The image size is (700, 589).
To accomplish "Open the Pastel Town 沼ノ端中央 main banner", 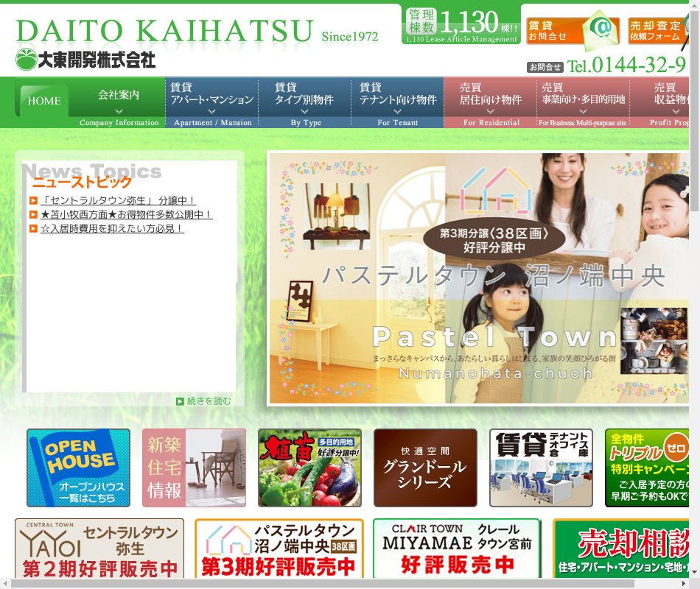I will tap(478, 278).
